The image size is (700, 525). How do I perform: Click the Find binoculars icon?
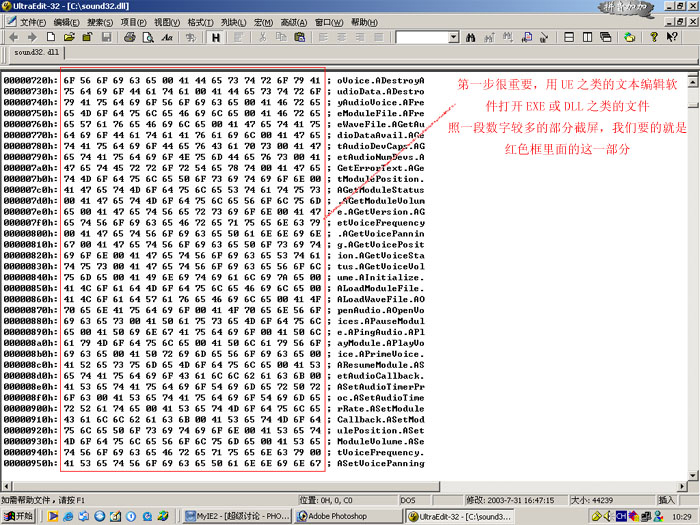tap(470, 38)
